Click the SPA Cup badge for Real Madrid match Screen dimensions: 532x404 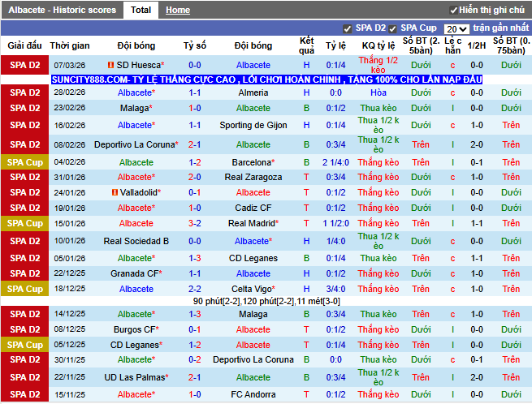[x=24, y=223]
